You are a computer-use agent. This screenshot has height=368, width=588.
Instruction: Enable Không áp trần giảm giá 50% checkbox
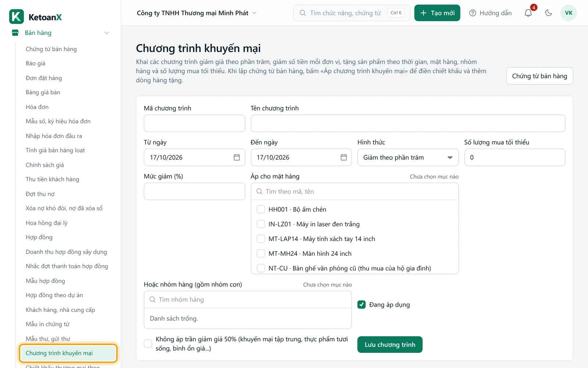tap(148, 344)
